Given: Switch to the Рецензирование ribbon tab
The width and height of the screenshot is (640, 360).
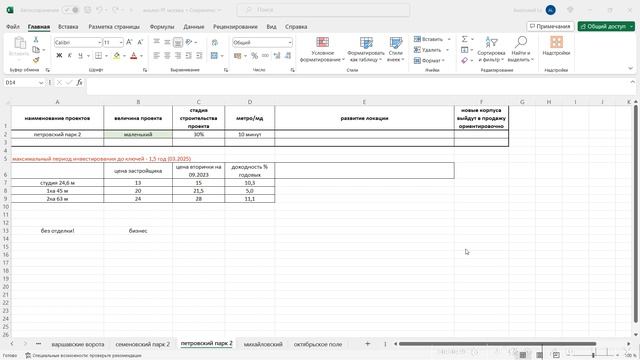Looking at the screenshot, I should click(235, 27).
